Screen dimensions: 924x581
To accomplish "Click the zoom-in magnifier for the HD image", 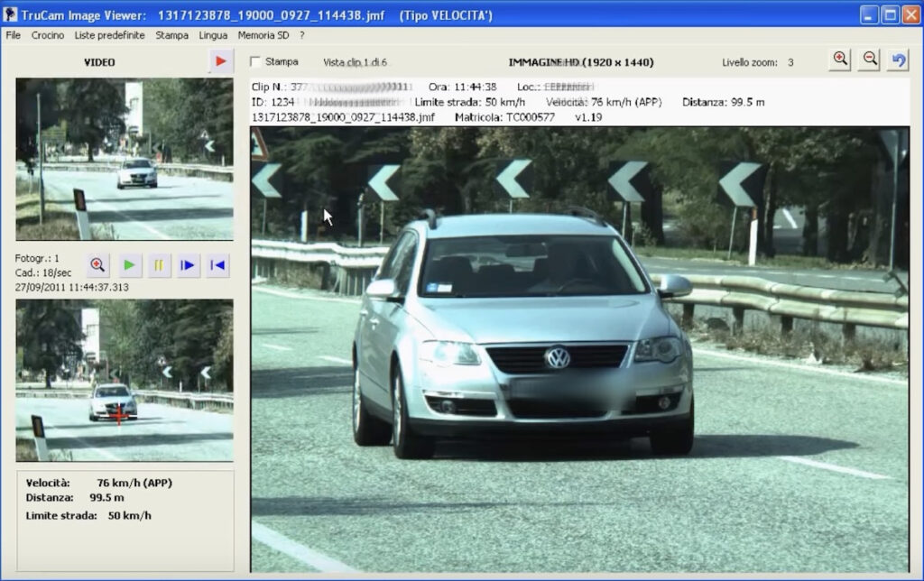I will point(838,58).
